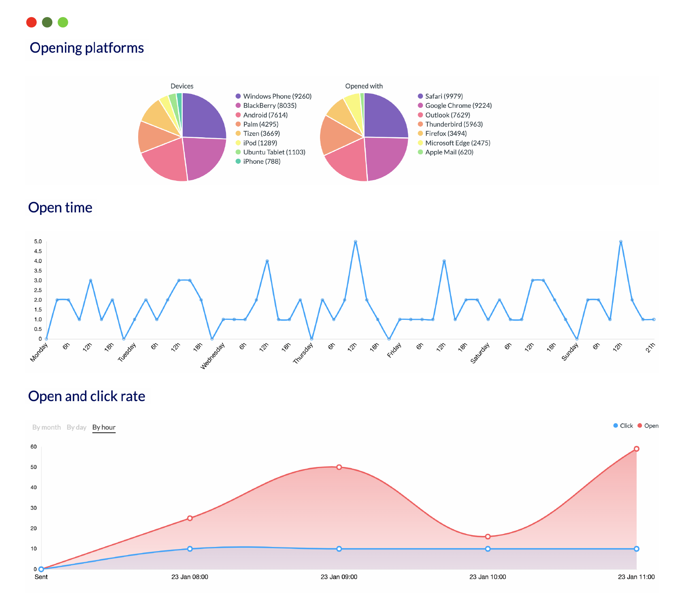Viewport: 680px width, 616px height.
Task: Toggle the Click series in legend
Action: pos(623,426)
